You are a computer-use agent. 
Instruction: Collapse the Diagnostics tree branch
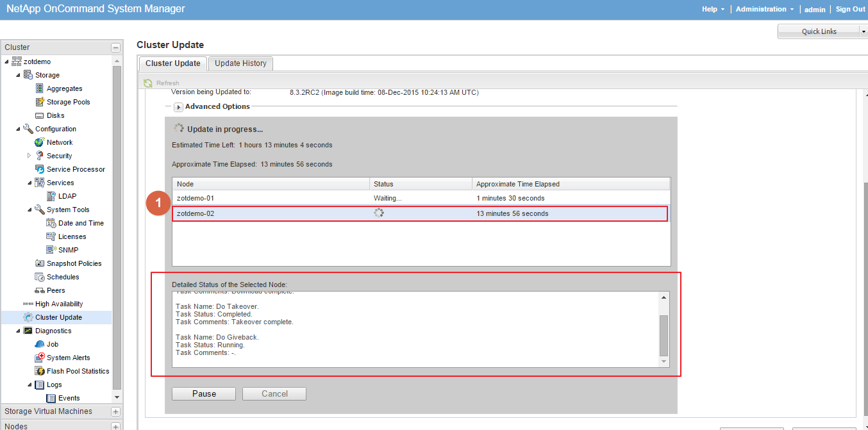tap(19, 331)
